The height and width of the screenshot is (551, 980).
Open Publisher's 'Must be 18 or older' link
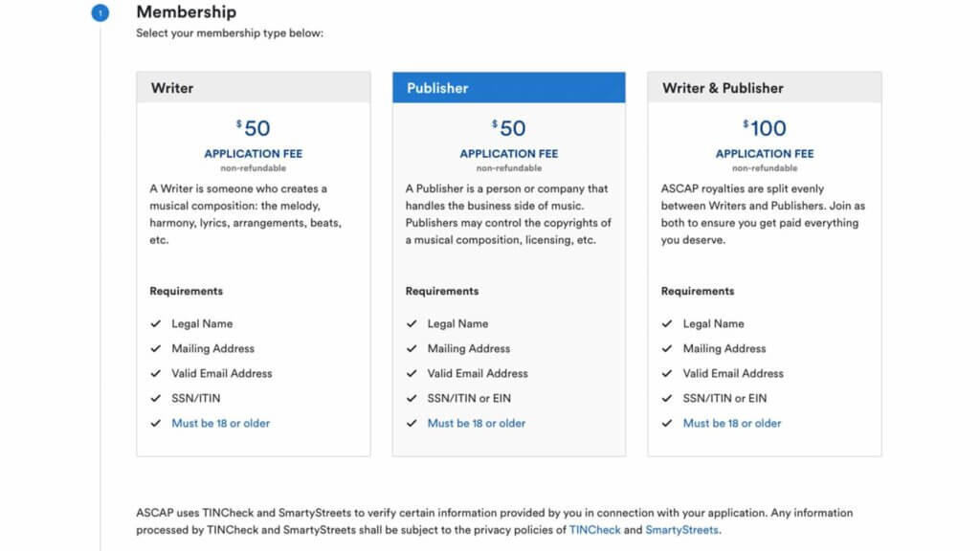click(x=477, y=423)
